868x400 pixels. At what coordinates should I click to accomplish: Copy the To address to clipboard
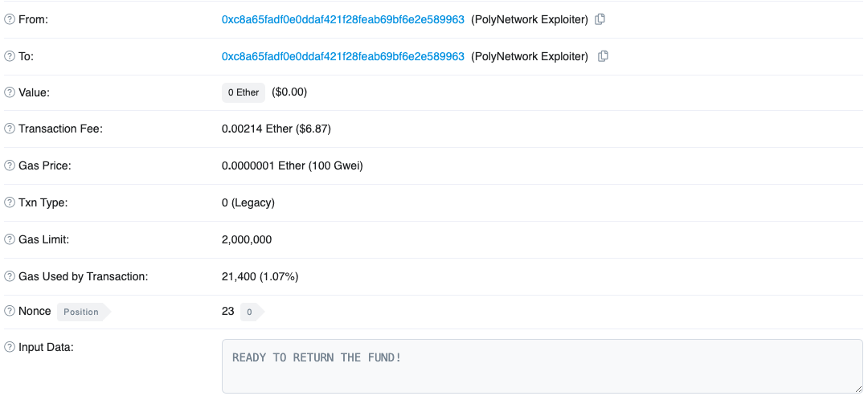point(603,56)
